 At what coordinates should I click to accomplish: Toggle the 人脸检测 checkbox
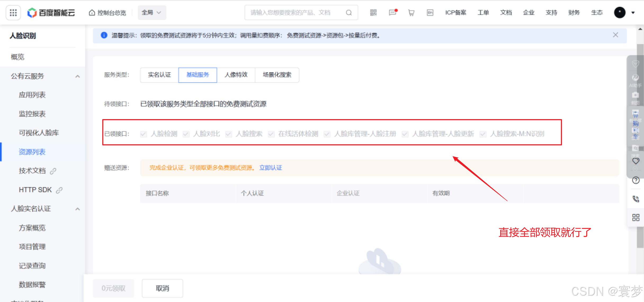click(x=144, y=134)
